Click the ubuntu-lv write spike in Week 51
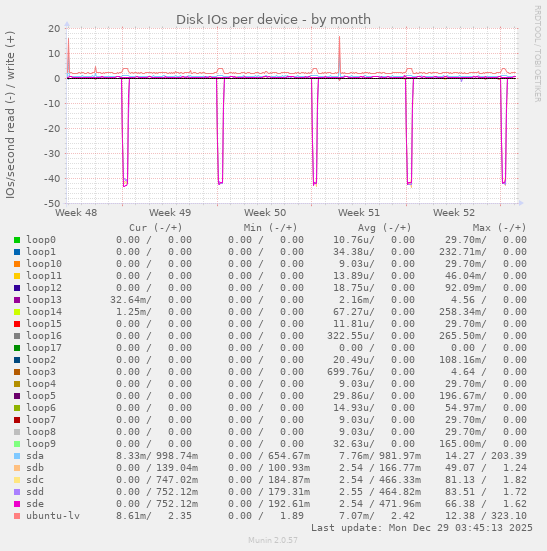This screenshot has height=551, width=547. (x=339, y=56)
